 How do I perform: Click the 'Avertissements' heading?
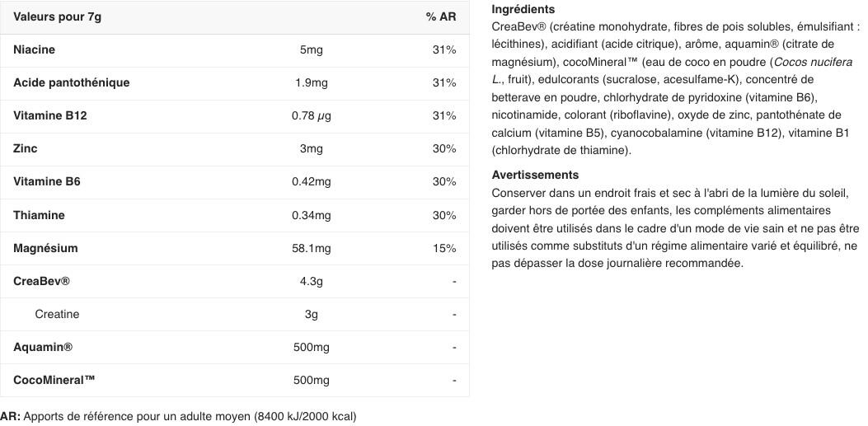(x=535, y=175)
